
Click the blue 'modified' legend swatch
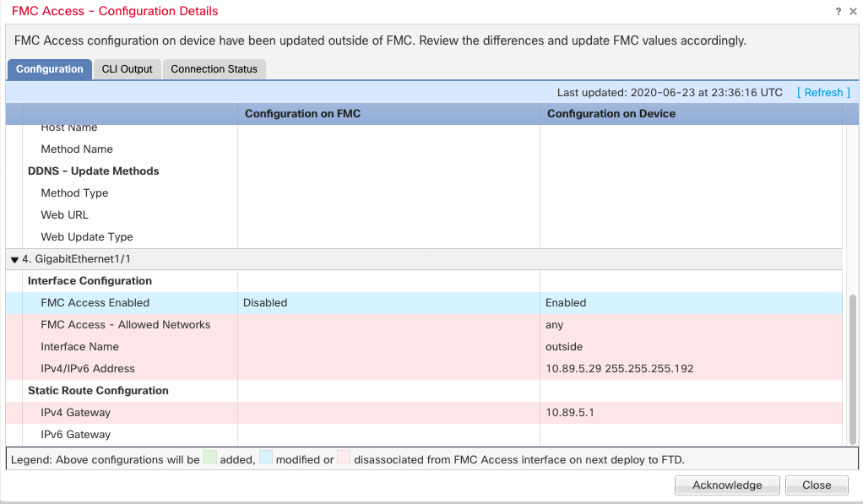click(x=266, y=460)
